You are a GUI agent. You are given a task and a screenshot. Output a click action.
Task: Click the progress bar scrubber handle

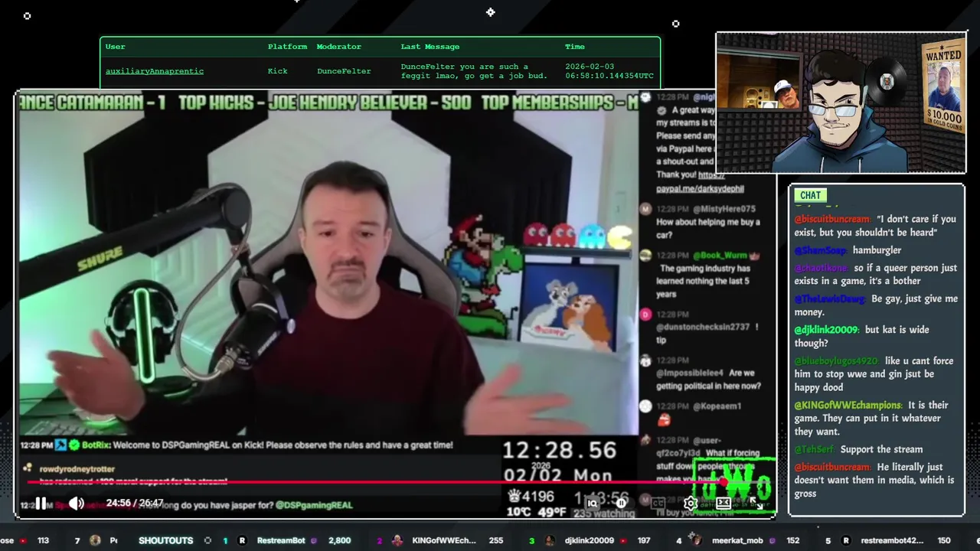coord(724,482)
